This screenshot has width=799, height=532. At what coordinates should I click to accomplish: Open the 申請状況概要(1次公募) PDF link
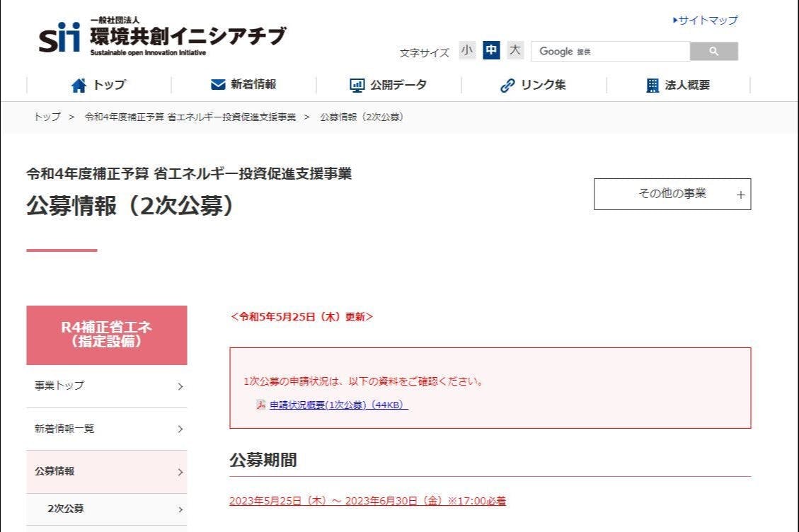tap(338, 405)
